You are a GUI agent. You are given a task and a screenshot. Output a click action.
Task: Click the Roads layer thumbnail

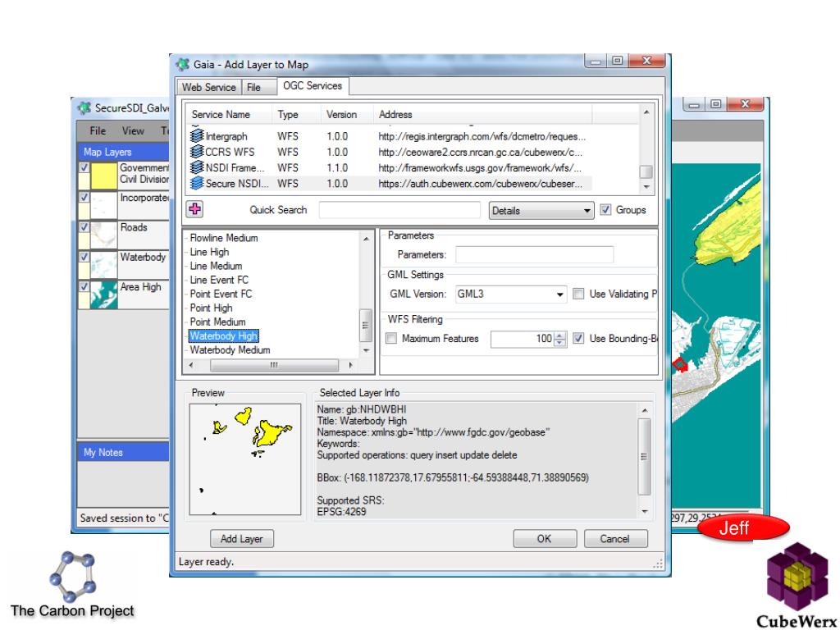(104, 235)
